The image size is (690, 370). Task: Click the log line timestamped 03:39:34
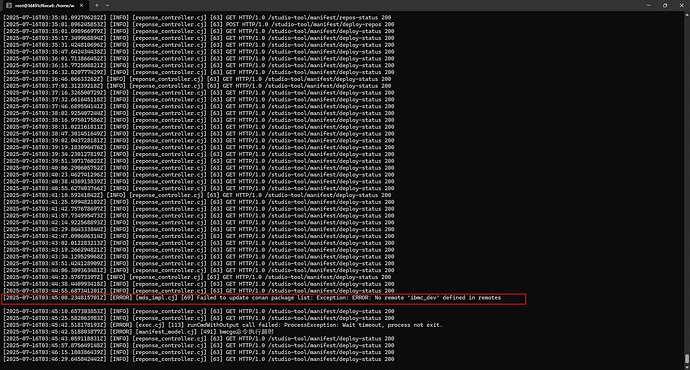point(198,154)
